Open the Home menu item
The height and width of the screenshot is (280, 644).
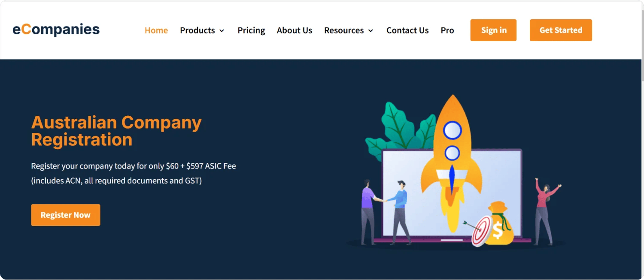[x=156, y=30]
